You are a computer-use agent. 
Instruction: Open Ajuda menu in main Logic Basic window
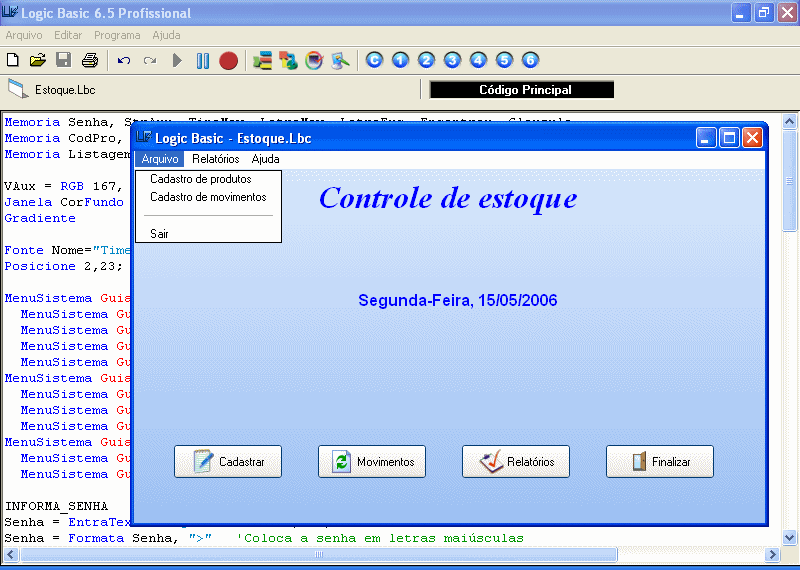pos(166,35)
